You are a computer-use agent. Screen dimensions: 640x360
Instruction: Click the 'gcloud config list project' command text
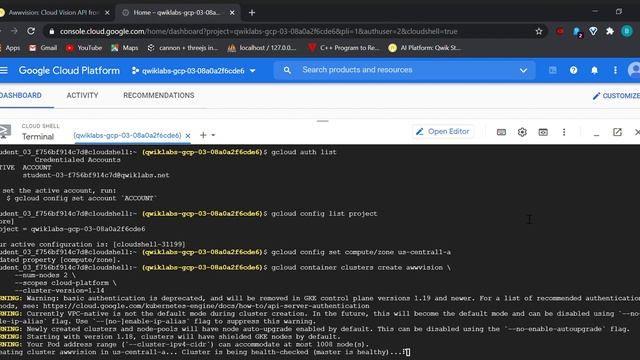[x=324, y=213]
